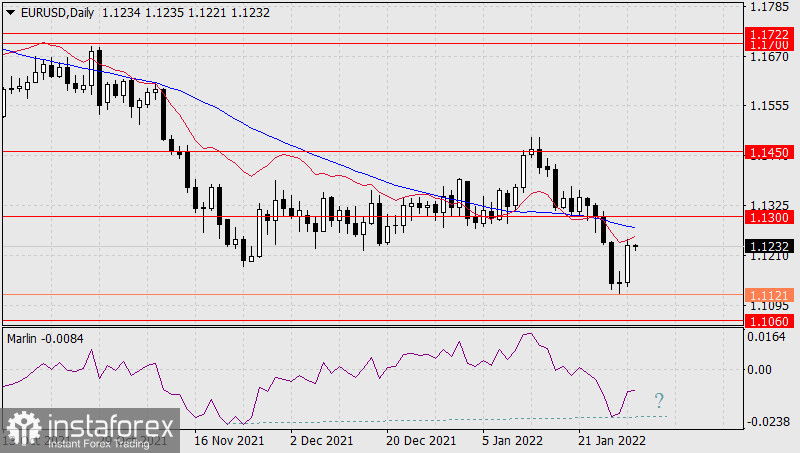Screen dimensions: 800x453
Task: Select the 1.1060 red price label
Action: coord(770,320)
